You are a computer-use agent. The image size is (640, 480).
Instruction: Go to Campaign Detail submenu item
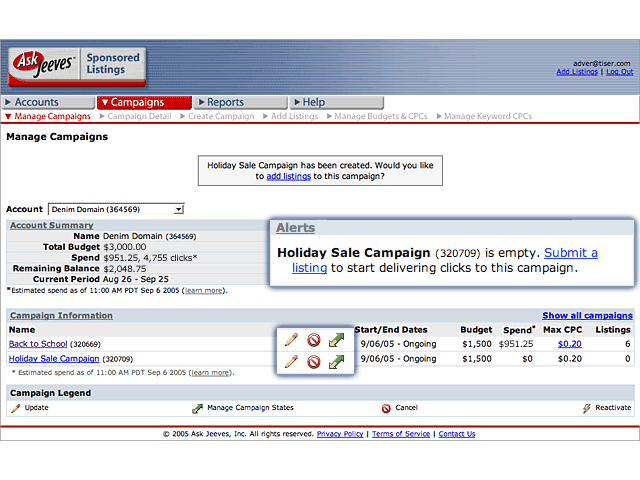pos(136,116)
